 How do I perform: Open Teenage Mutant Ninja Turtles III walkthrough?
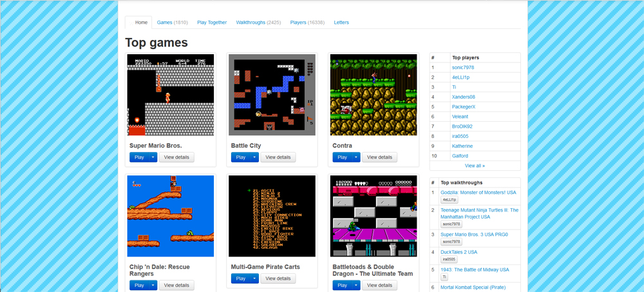click(x=480, y=213)
